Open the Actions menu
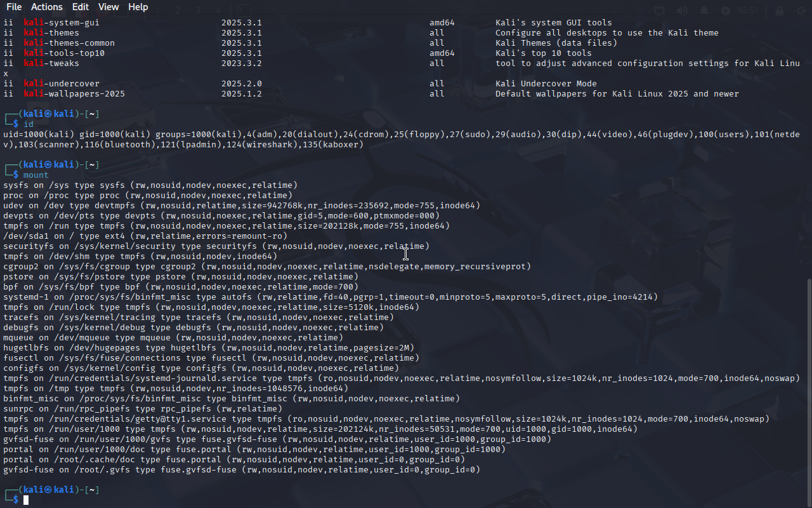 tap(46, 7)
